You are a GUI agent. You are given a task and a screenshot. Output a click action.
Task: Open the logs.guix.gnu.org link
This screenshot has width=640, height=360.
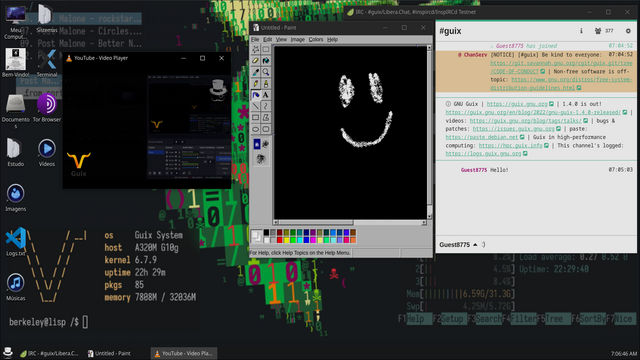pyautogui.click(x=483, y=154)
